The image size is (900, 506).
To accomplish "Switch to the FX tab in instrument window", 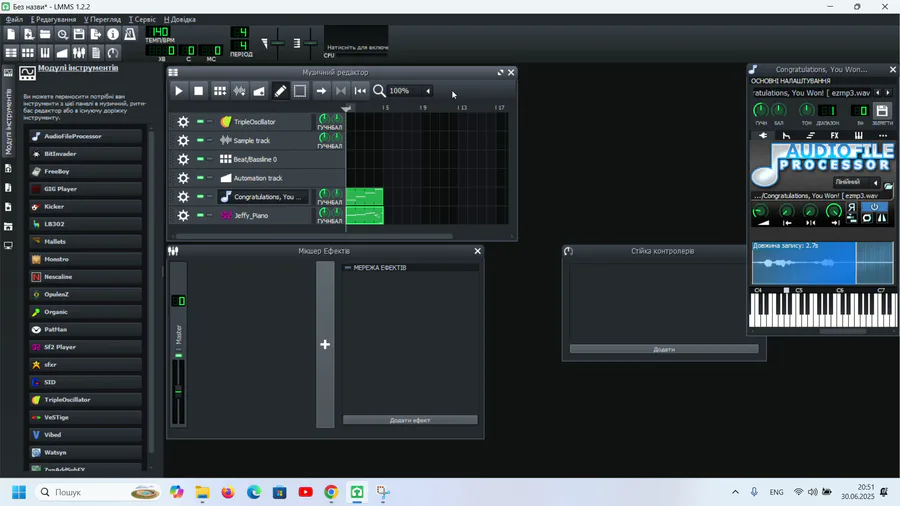I will [x=835, y=135].
